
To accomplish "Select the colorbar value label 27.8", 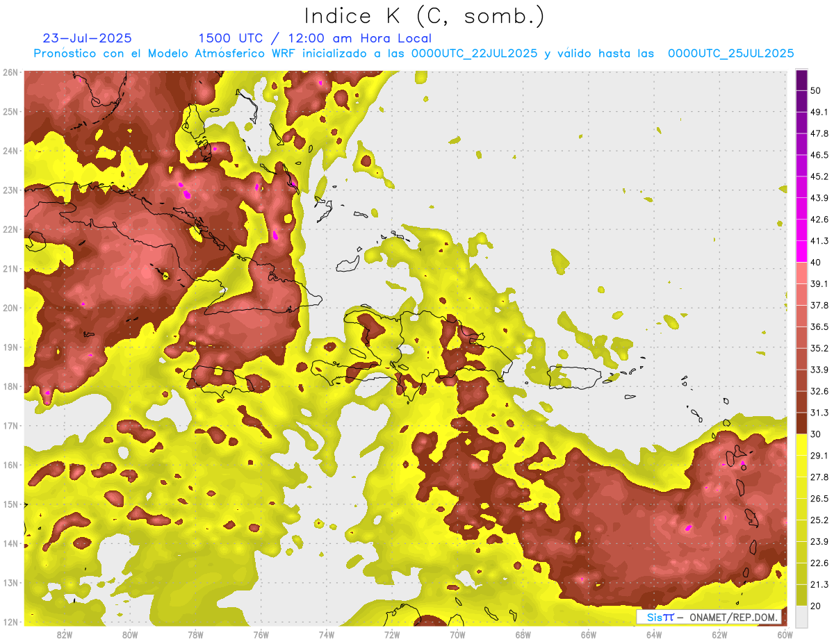I will pos(819,477).
